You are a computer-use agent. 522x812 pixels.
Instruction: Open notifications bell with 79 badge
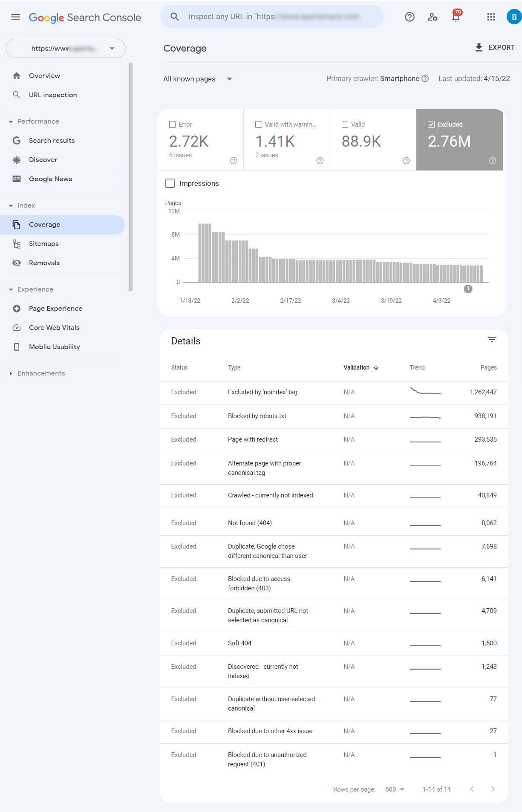[x=456, y=17]
